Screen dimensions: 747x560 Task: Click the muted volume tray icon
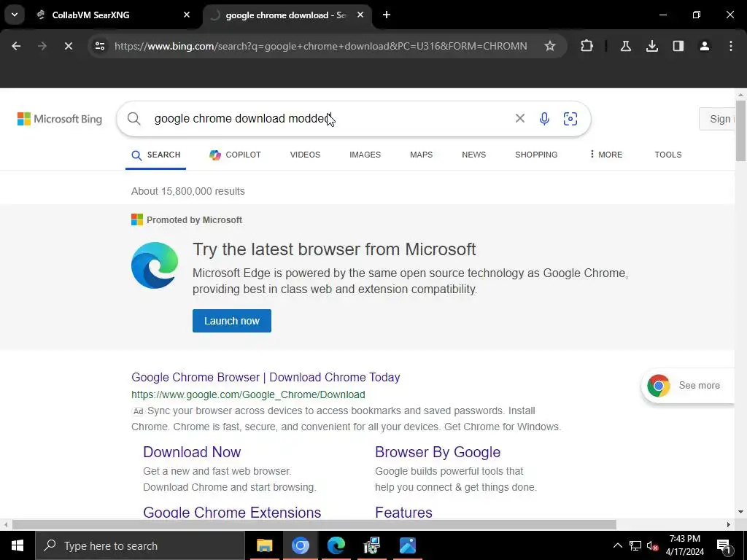click(653, 545)
